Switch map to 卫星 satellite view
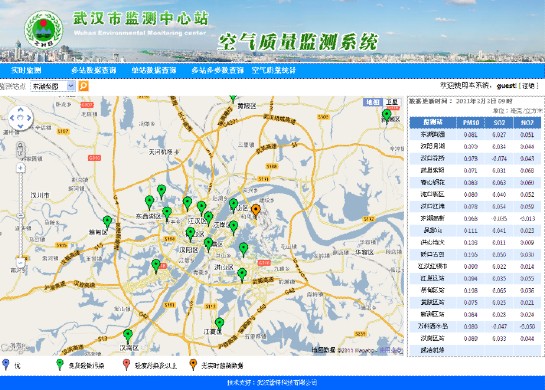The width and height of the screenshot is (545, 390). point(392,102)
